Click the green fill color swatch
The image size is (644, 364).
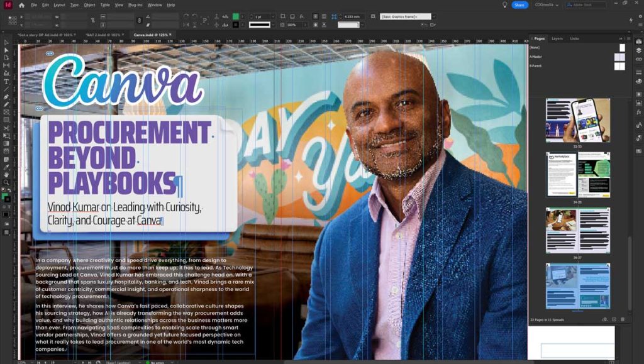[236, 17]
